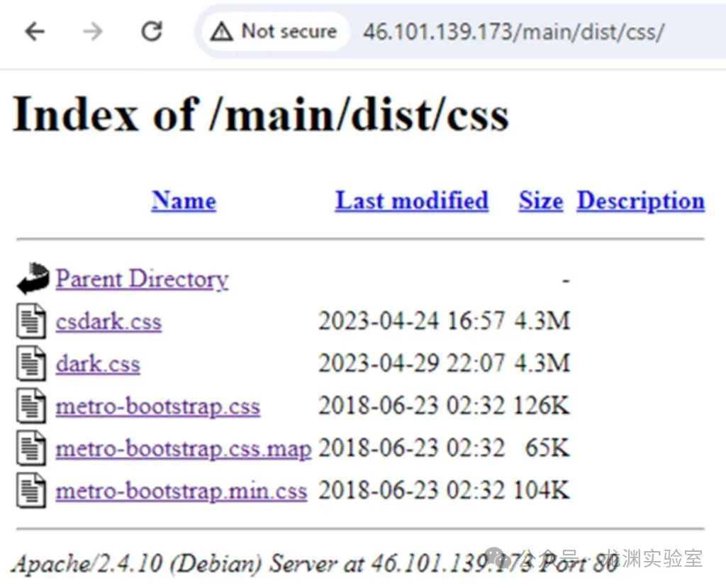Click the browser back arrow
The width and height of the screenshot is (726, 588).
35,32
